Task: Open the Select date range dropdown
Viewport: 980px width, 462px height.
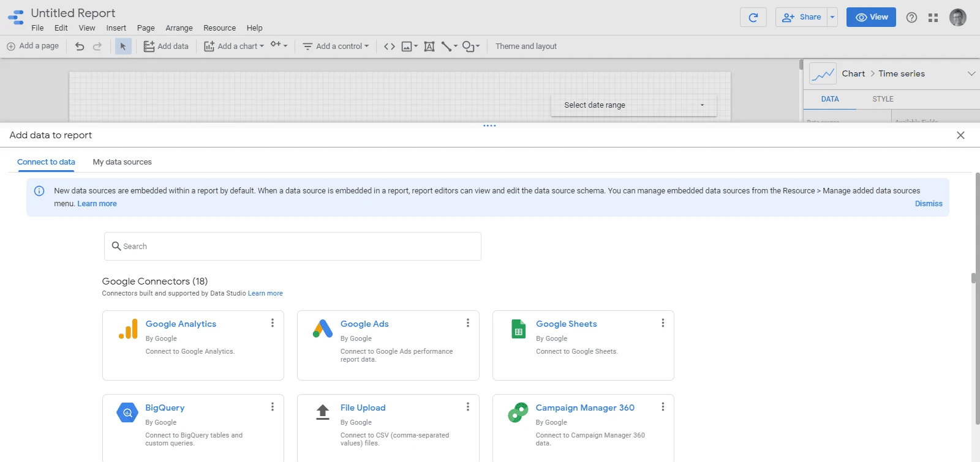Action: [633, 105]
